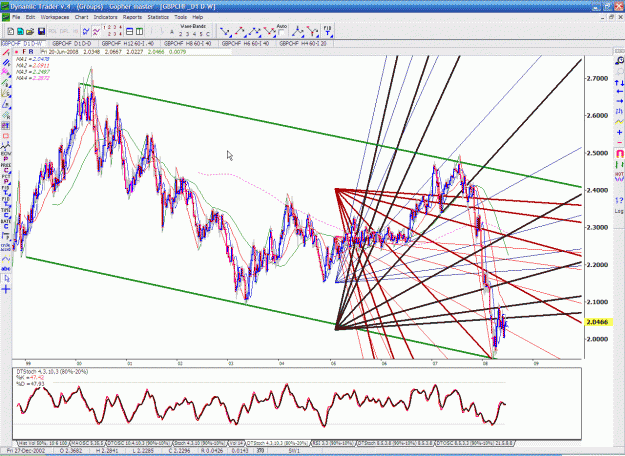Viewport: 625px width, 456px height.
Task: Toggle the pink moving-average overlay icon
Action: [x=96, y=31]
